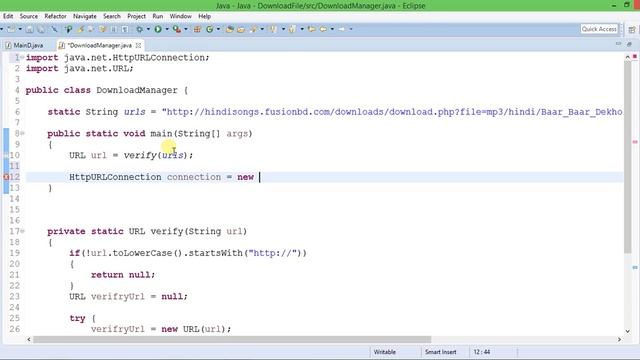Open the Run configurations dropdown arrow
The width and height of the screenshot is (640, 360).
tap(167, 29)
